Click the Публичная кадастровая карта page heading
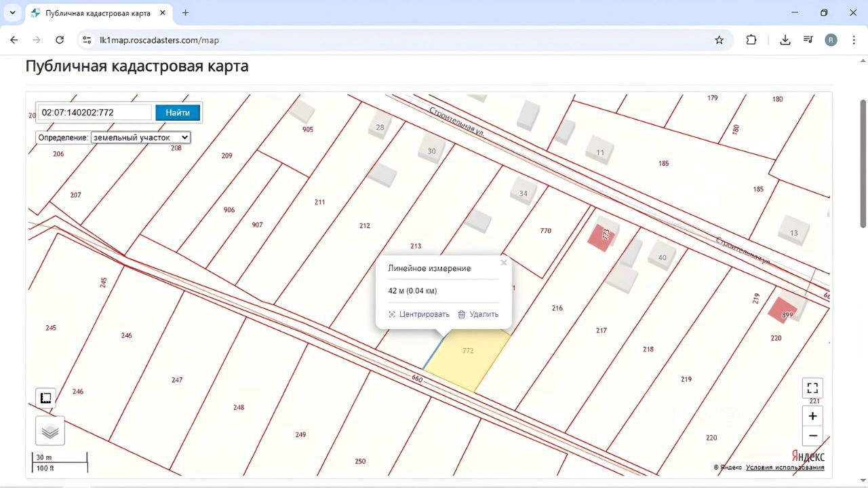This screenshot has width=868, height=488. click(137, 67)
